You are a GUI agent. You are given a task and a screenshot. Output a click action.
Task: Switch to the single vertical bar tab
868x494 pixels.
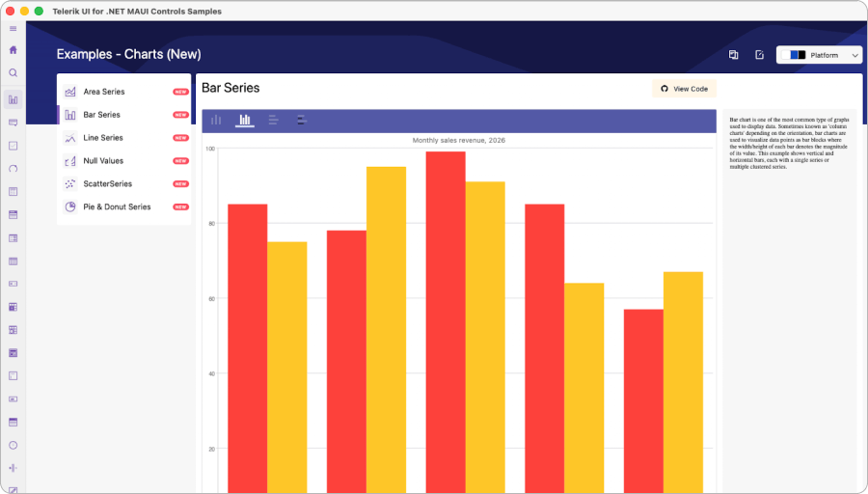coord(216,121)
